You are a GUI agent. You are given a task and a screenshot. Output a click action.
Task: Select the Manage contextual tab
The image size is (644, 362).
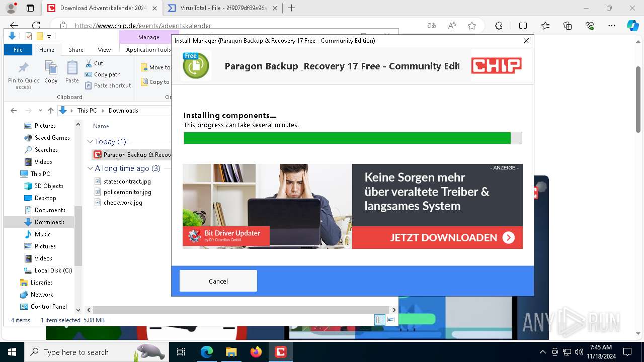[148, 37]
